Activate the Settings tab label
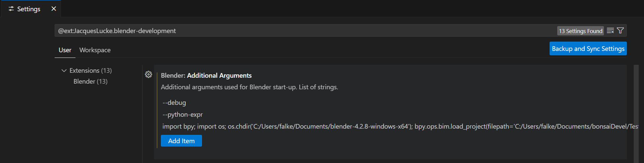The image size is (644, 163). click(29, 9)
